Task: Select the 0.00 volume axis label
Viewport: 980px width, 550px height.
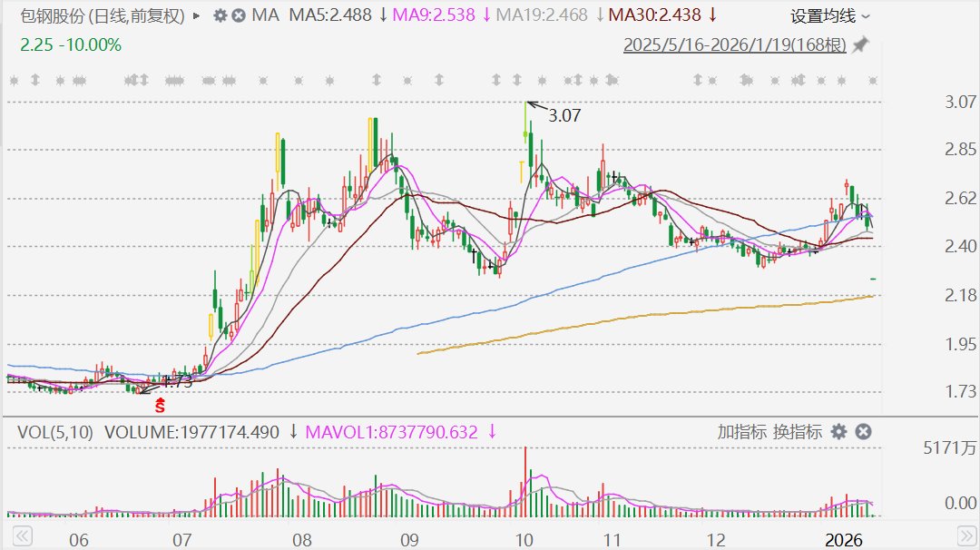Action: [961, 503]
